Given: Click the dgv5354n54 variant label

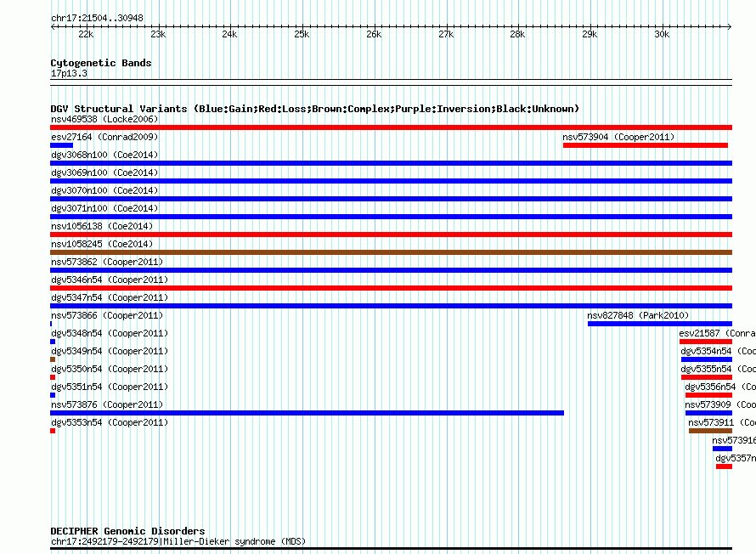Looking at the screenshot, I should point(719,351).
